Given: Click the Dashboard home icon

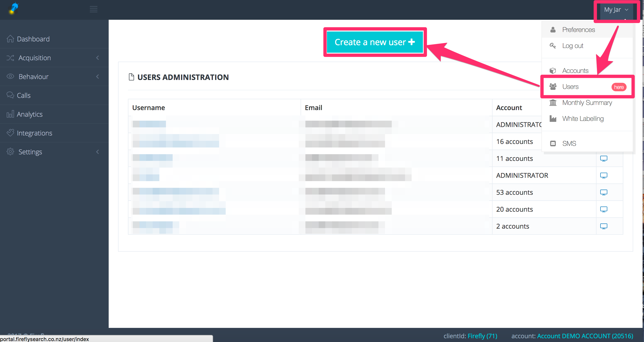Looking at the screenshot, I should pos(10,39).
